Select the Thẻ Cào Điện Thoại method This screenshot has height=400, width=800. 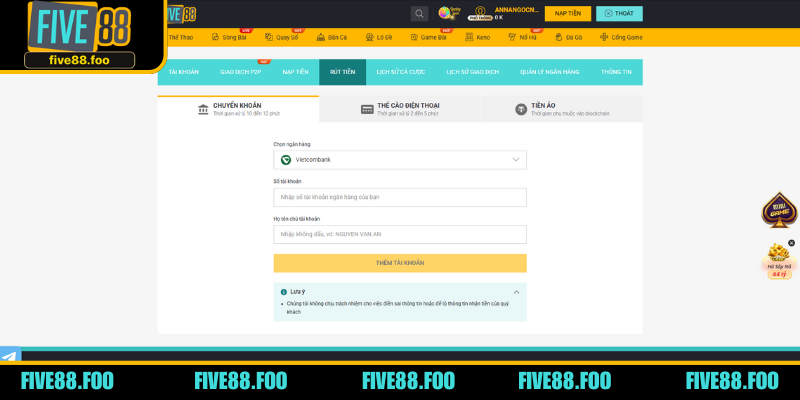[x=400, y=109]
